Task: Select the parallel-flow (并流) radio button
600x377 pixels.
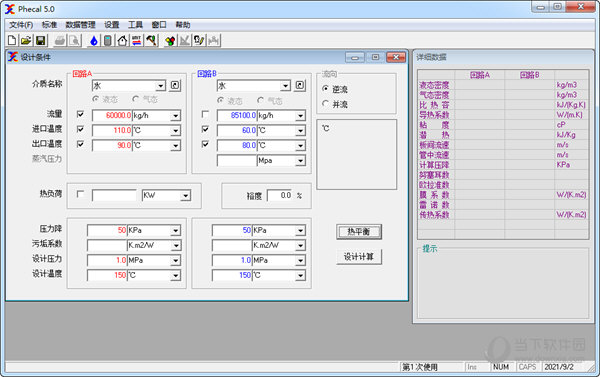Action: (x=326, y=104)
